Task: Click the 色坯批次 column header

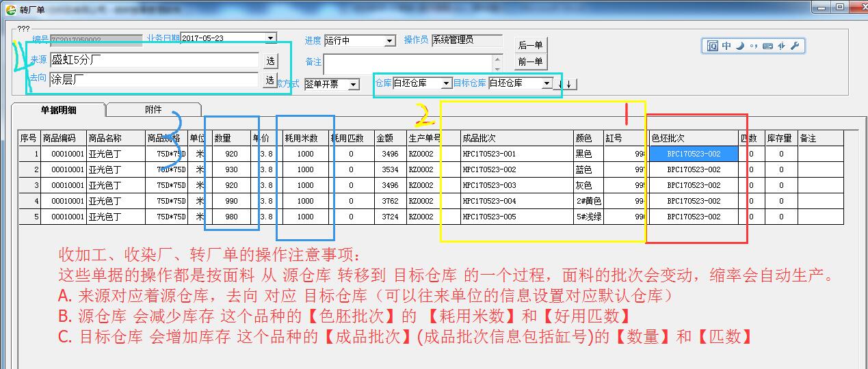Action: [694, 138]
